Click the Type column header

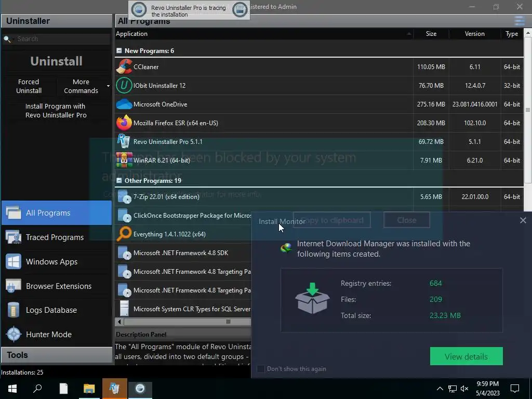(512, 34)
